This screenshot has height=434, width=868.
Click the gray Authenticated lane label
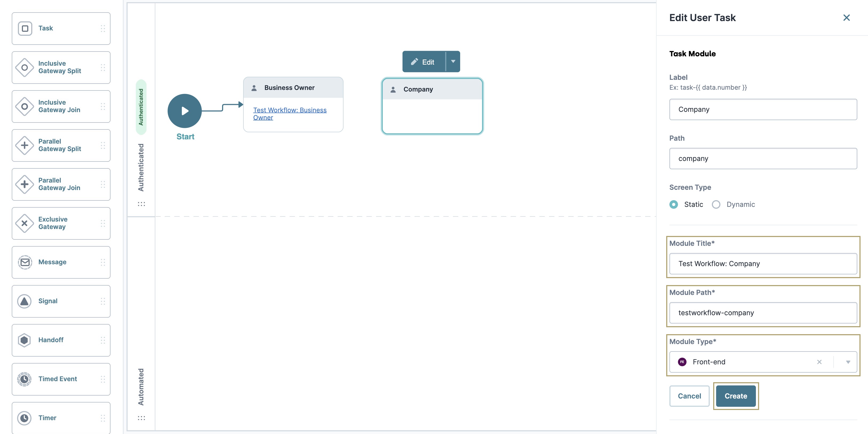(141, 167)
